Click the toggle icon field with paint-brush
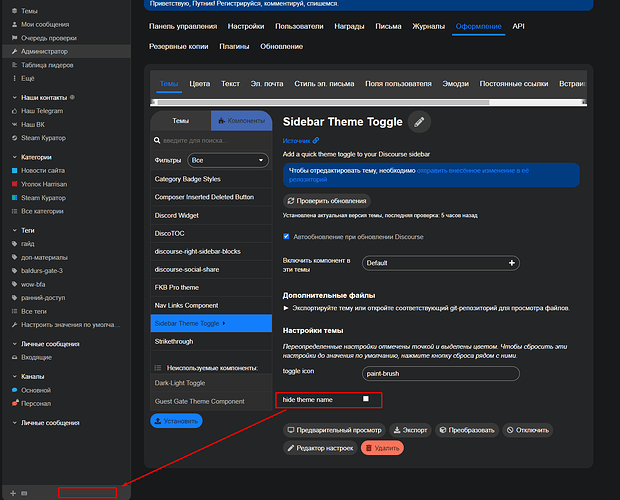The height and width of the screenshot is (500, 620). pyautogui.click(x=441, y=372)
